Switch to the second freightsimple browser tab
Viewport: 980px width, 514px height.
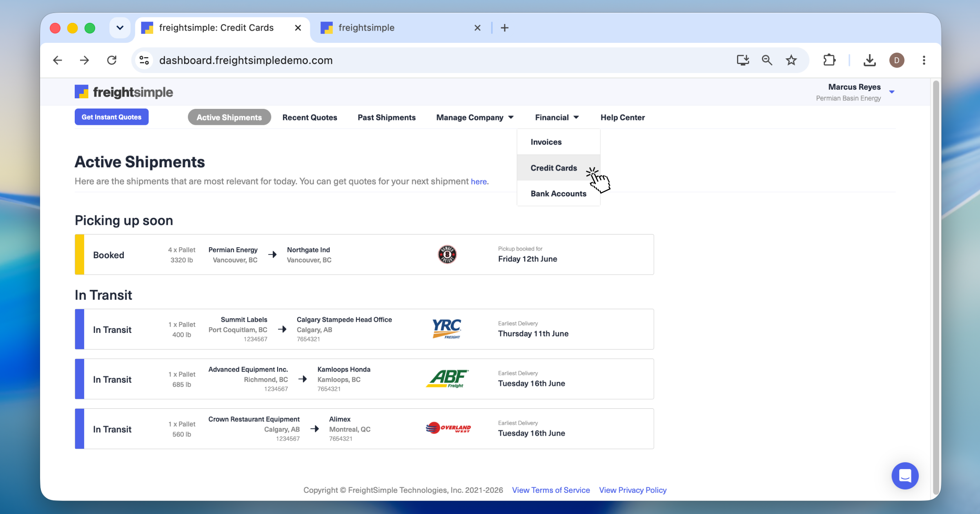tap(400, 28)
